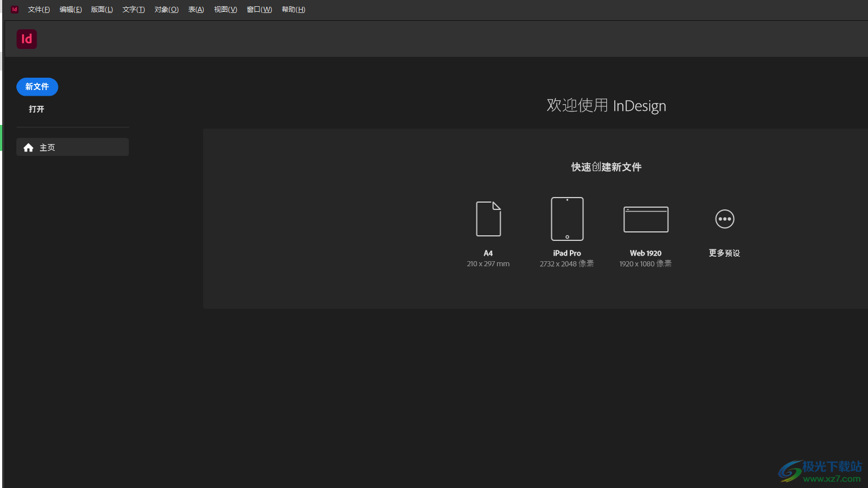Open the 帮助(H) menu
The height and width of the screenshot is (488, 868).
pyautogui.click(x=294, y=10)
